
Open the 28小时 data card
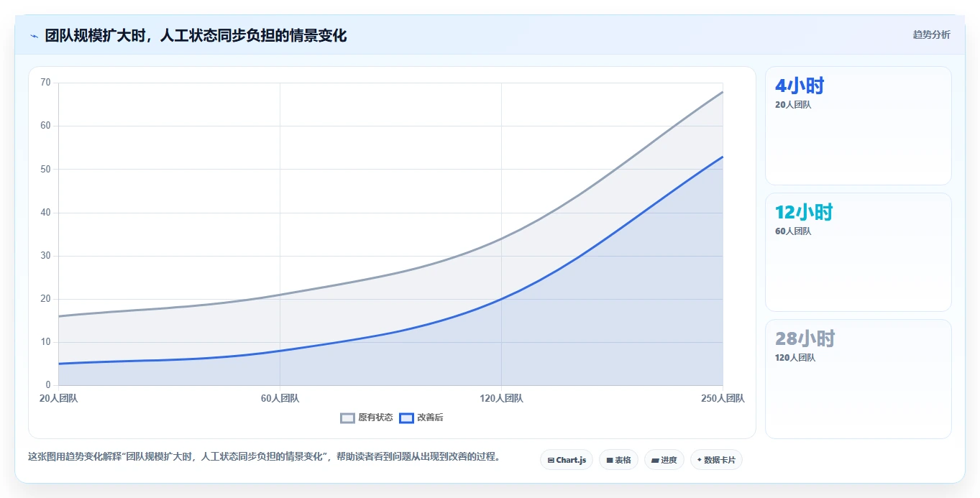[x=858, y=379]
